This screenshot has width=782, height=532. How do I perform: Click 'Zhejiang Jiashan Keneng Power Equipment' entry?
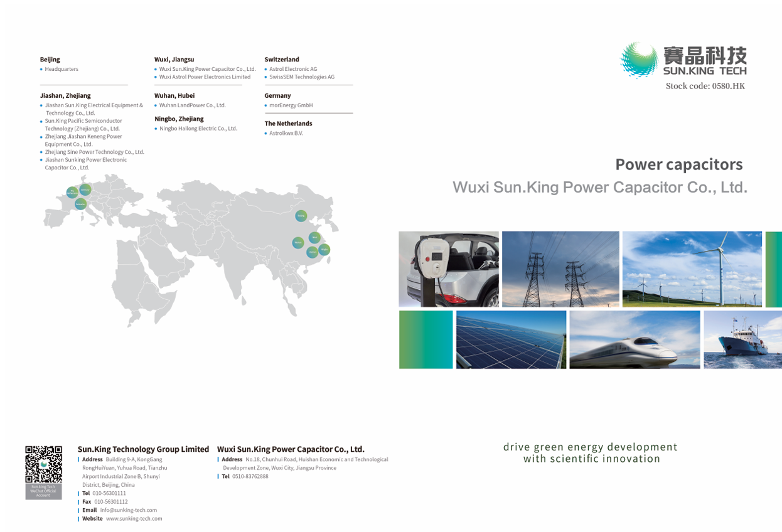(x=83, y=140)
